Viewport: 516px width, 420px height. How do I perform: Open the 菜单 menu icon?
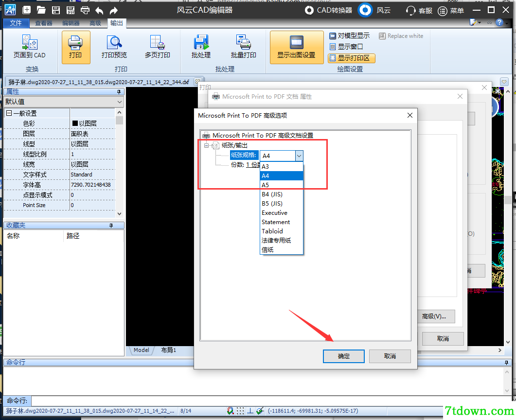click(443, 11)
